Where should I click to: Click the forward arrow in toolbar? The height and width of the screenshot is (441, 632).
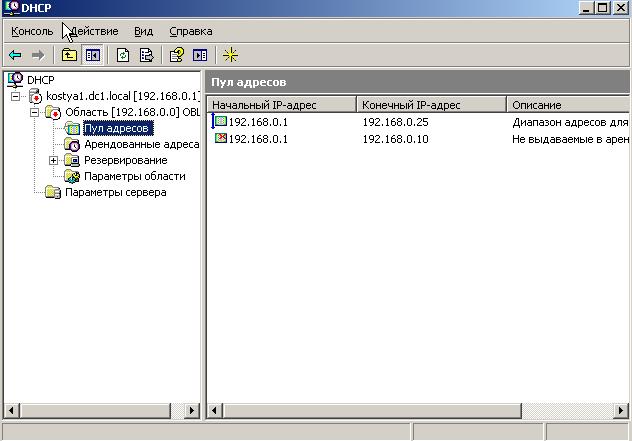click(x=38, y=55)
